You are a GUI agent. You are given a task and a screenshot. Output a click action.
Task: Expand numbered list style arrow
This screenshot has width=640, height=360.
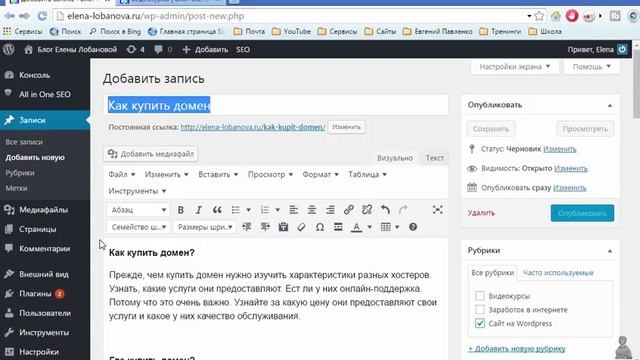point(277,210)
